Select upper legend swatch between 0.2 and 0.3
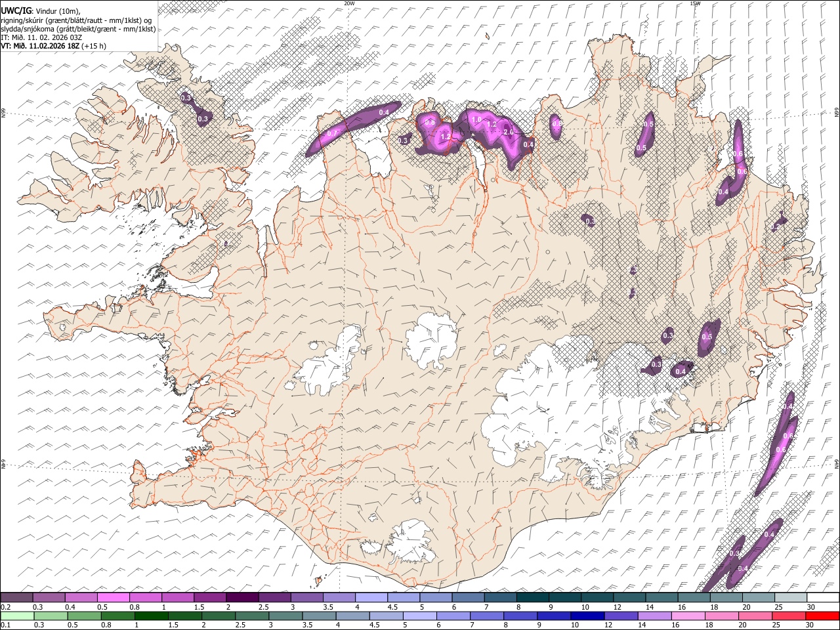Screen dimensions: 840x630 (x=16, y=597)
